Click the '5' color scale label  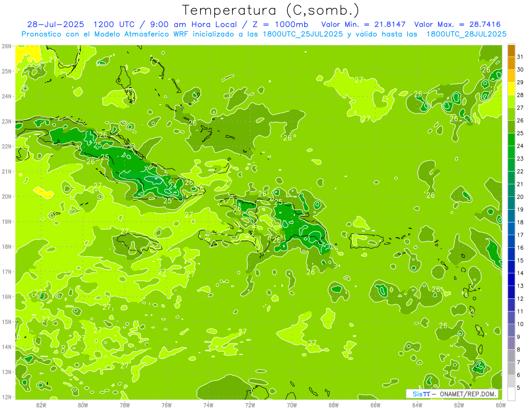519,388
